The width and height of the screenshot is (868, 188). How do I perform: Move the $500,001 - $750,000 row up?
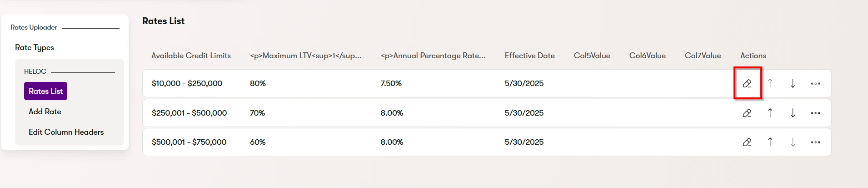pos(770,142)
